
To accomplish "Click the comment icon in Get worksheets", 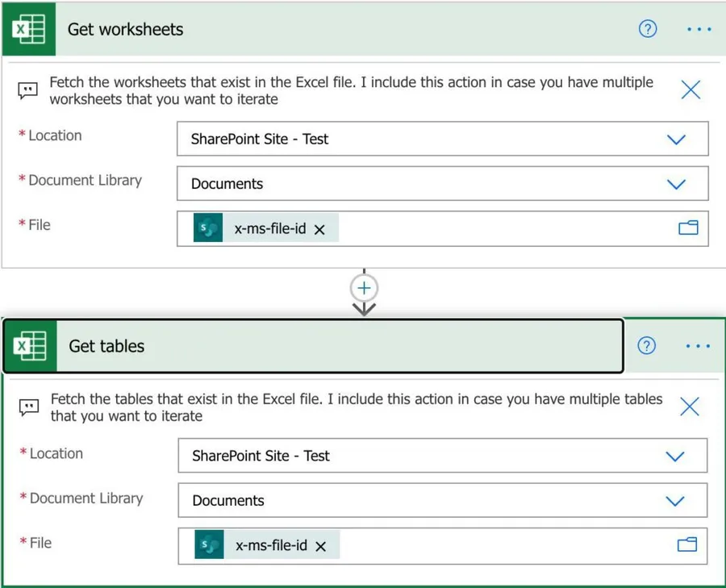I will 27,90.
